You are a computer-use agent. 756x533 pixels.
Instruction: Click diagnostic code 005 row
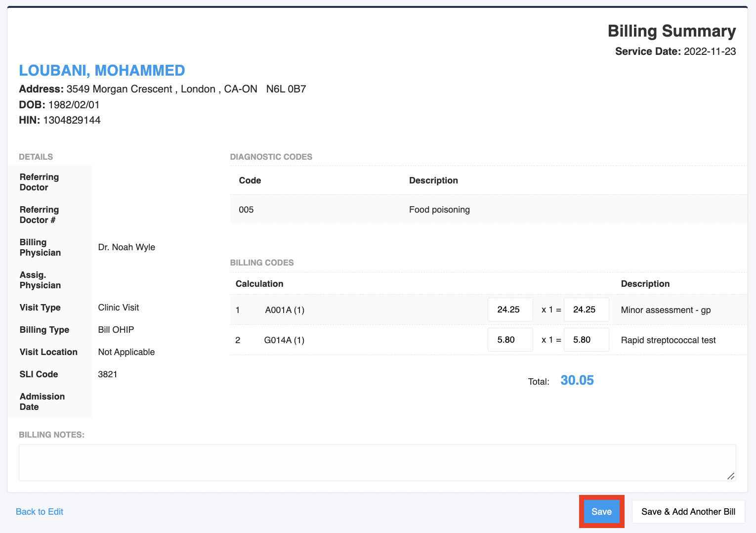246,209
